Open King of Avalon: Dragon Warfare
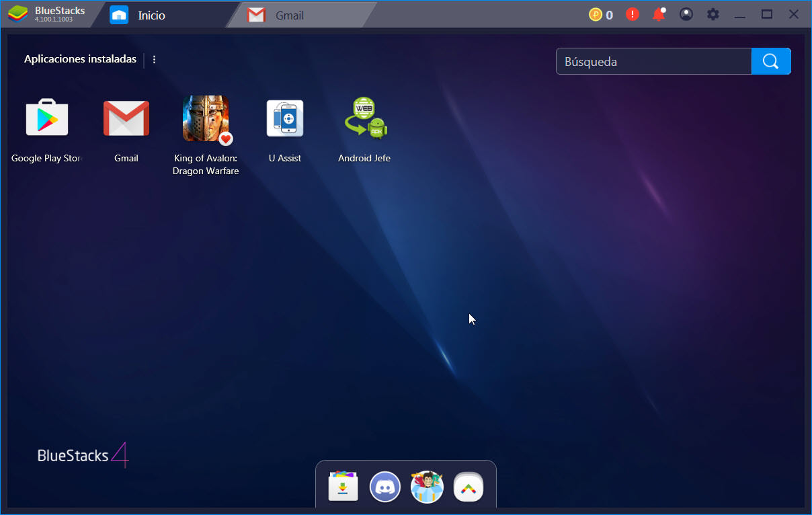 pyautogui.click(x=206, y=118)
